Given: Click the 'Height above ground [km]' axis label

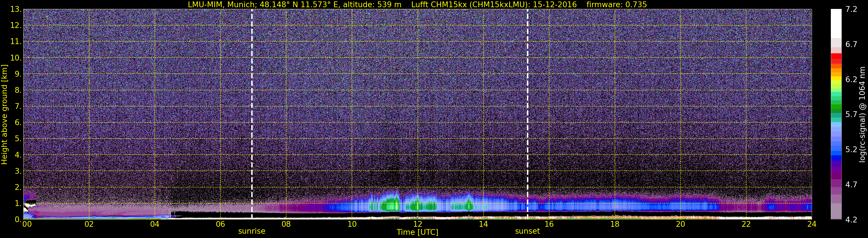Looking at the screenshot, I should pyautogui.click(x=4, y=114).
